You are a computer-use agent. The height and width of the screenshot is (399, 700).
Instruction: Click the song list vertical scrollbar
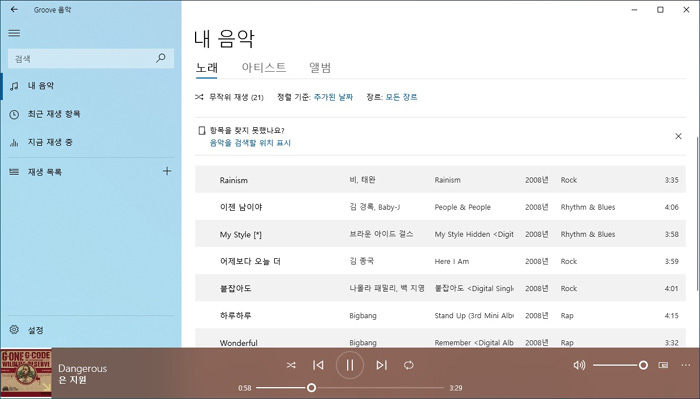[697, 214]
